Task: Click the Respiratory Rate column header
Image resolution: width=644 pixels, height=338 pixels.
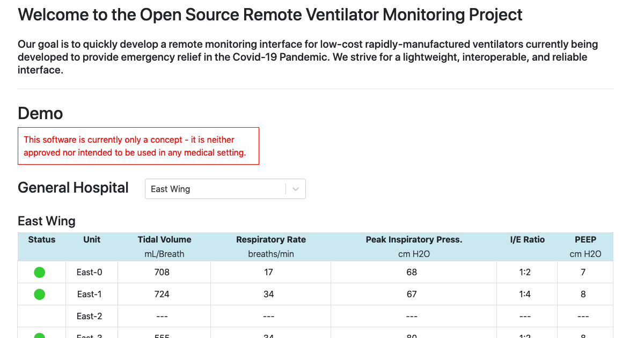Action: tap(270, 239)
